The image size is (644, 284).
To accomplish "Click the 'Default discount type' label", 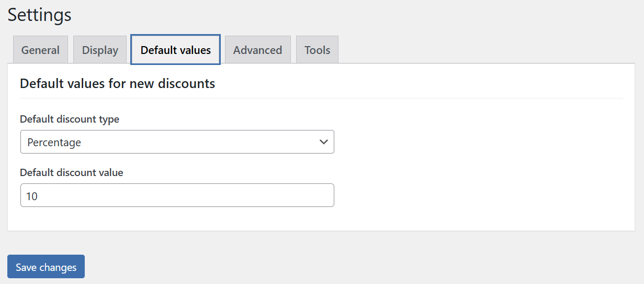I will coord(70,119).
